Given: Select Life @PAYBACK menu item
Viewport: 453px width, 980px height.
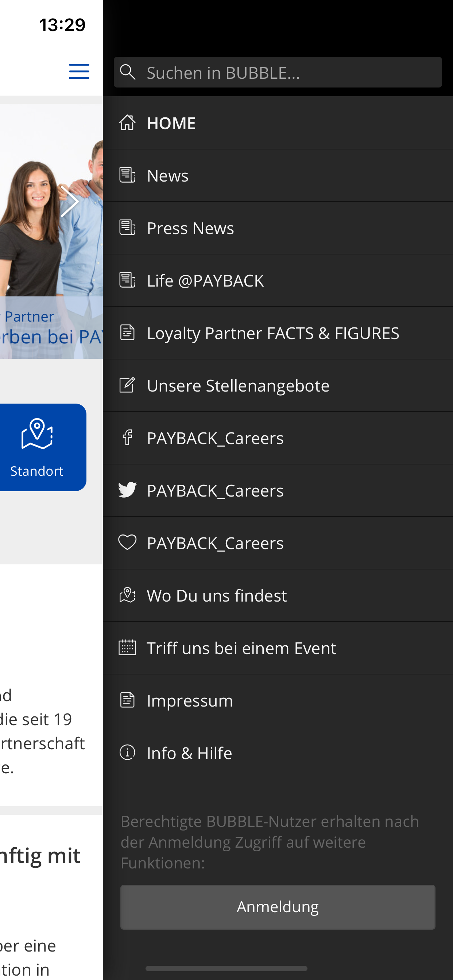Looking at the screenshot, I should 278,280.
